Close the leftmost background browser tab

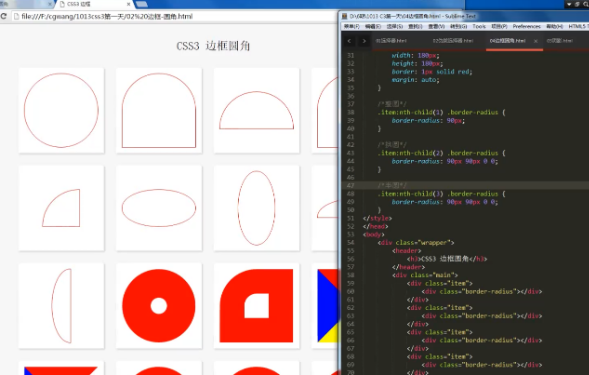pos(50,4)
